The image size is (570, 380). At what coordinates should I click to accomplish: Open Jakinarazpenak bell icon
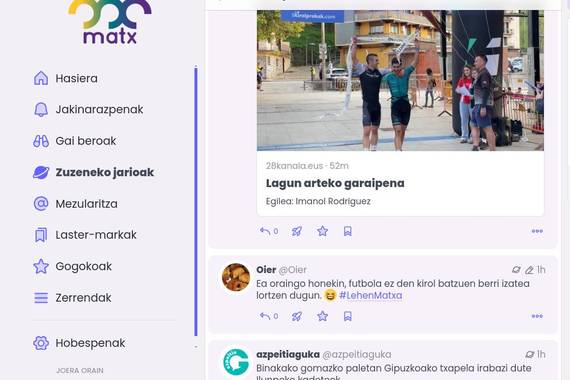(41, 109)
